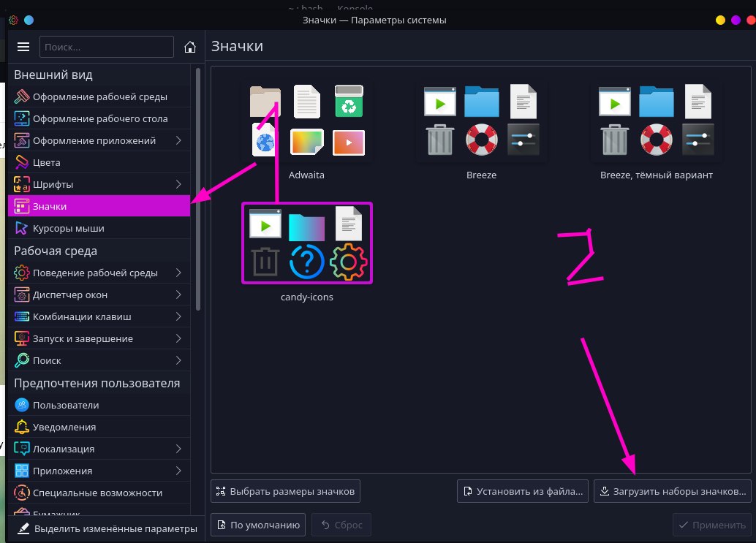Click the Комбинации клавиш keyboard icon
756x543 pixels.
click(22, 316)
